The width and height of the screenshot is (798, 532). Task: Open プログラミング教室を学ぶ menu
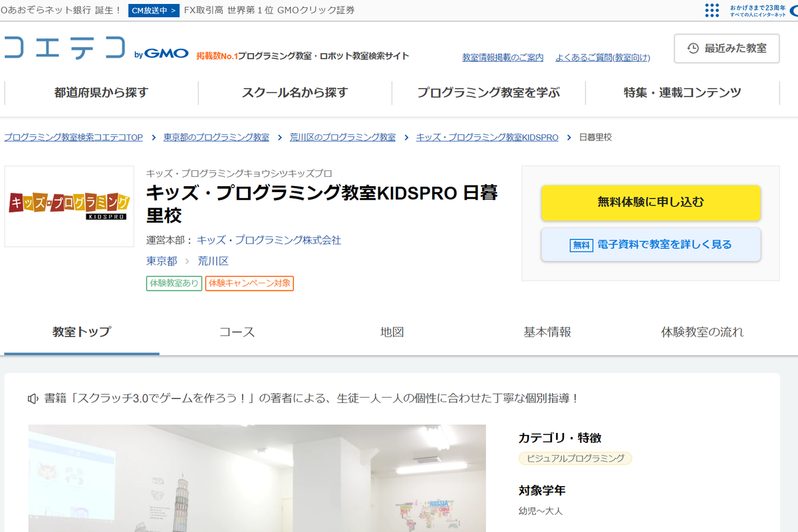coord(488,93)
